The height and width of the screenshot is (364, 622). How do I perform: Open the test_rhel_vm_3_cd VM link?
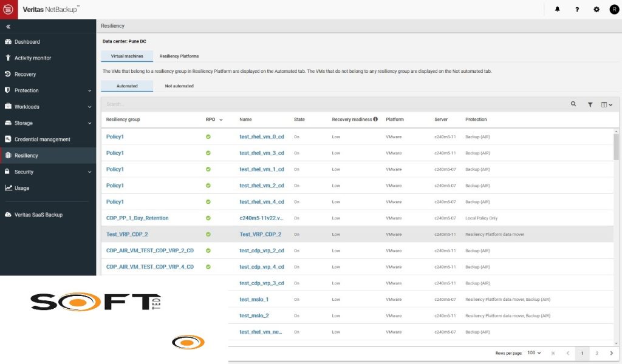click(x=262, y=153)
